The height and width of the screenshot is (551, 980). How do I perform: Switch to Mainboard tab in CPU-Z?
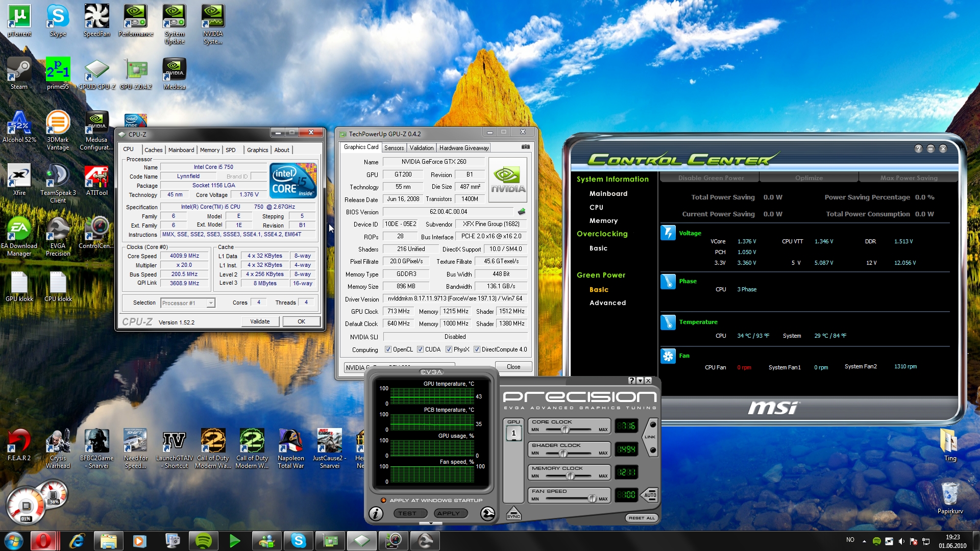[181, 150]
